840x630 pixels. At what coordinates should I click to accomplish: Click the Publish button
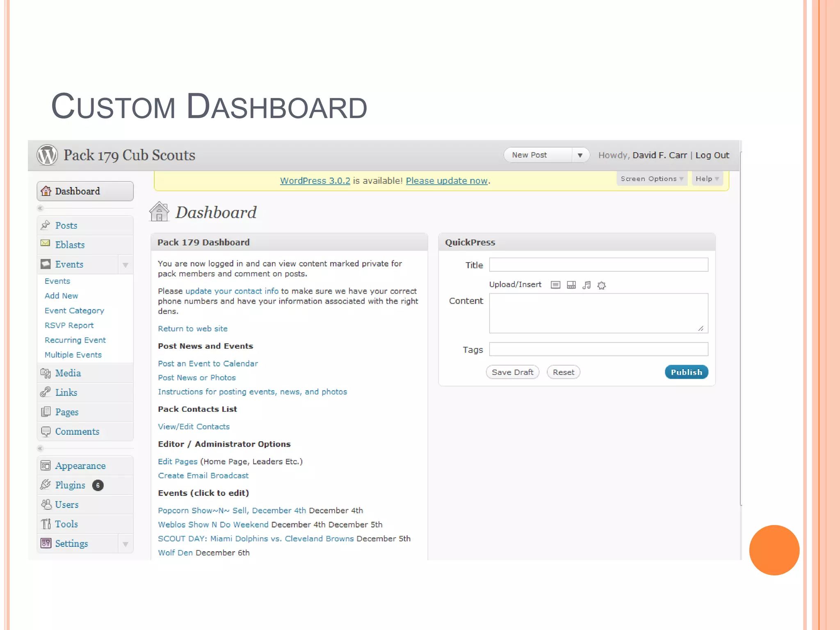click(687, 372)
